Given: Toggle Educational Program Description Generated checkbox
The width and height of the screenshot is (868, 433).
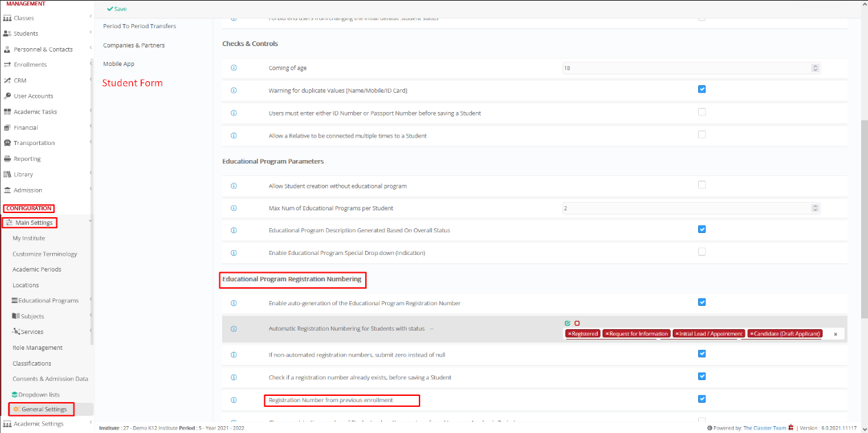Looking at the screenshot, I should [x=702, y=230].
